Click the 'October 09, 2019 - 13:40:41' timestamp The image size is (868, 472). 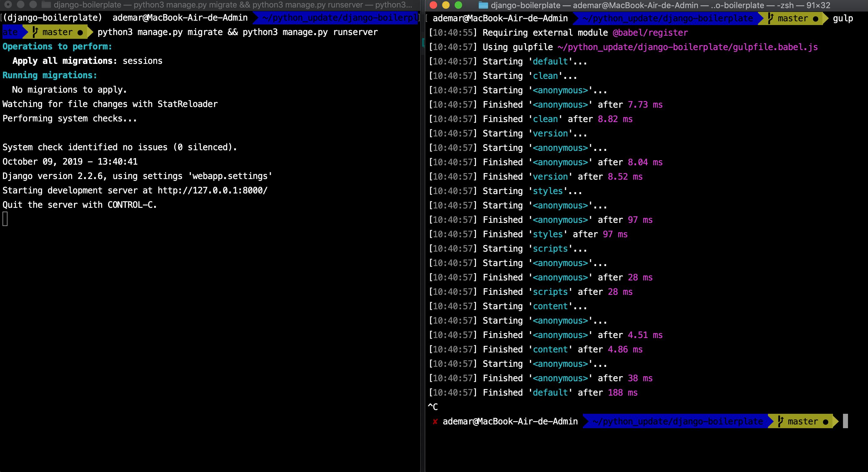coord(70,162)
